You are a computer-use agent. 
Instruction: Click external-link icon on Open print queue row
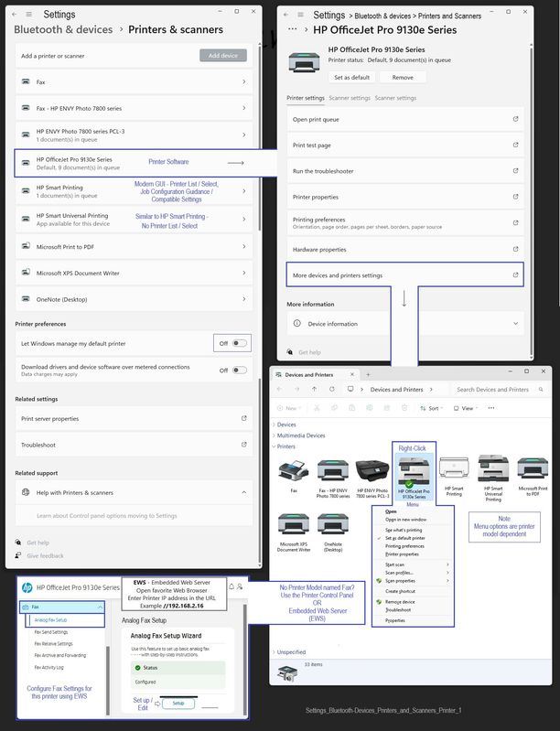tap(515, 119)
